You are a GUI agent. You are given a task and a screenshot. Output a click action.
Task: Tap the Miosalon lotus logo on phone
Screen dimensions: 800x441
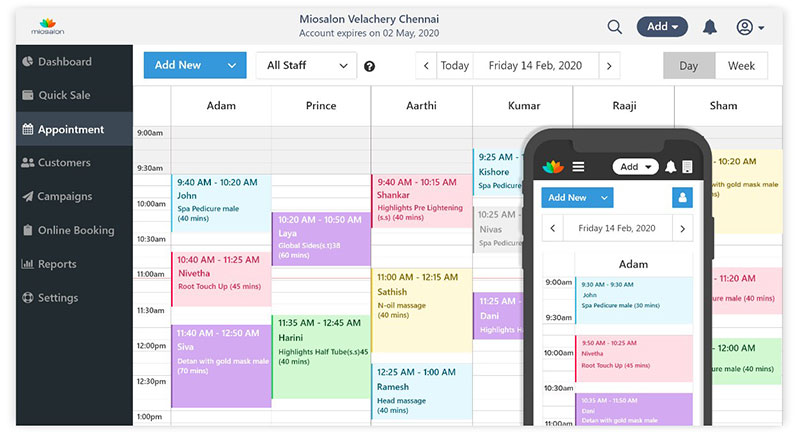pos(553,167)
